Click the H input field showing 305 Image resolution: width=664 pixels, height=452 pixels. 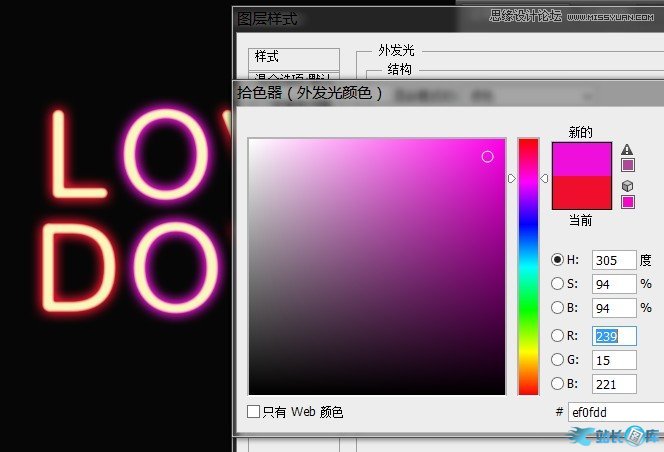click(613, 260)
